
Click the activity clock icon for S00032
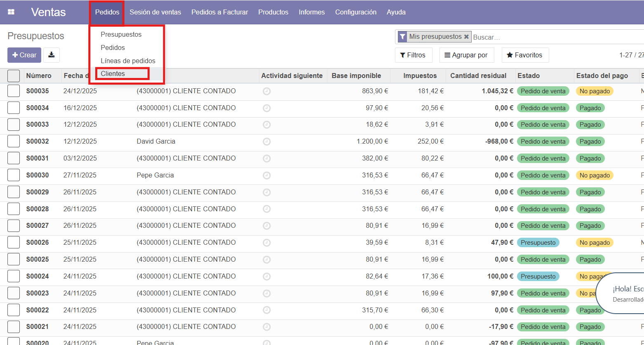tap(267, 142)
